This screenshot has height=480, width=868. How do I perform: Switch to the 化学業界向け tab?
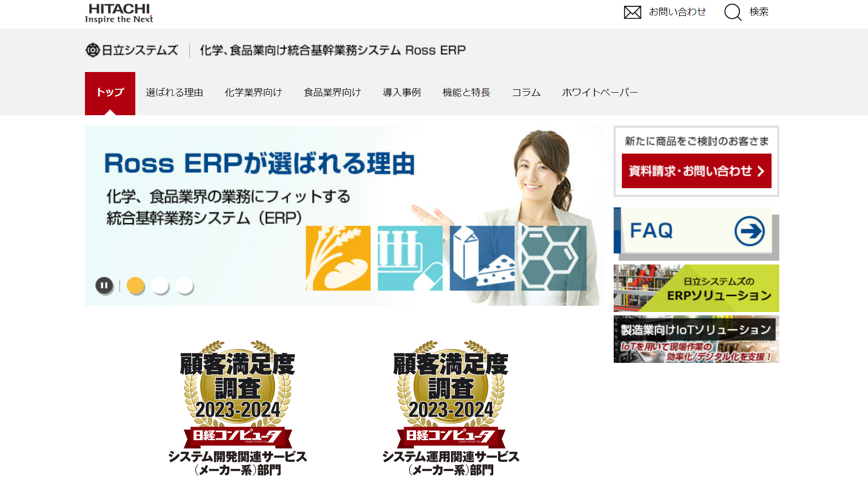(253, 93)
